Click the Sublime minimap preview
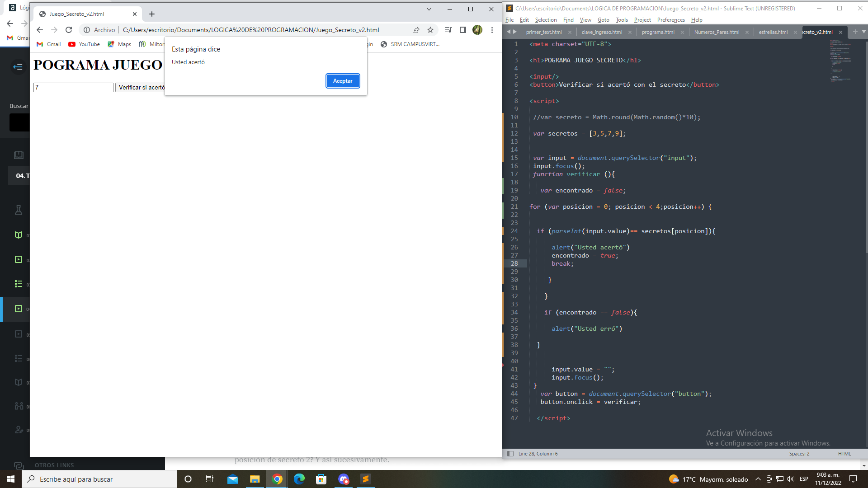 [x=840, y=61]
